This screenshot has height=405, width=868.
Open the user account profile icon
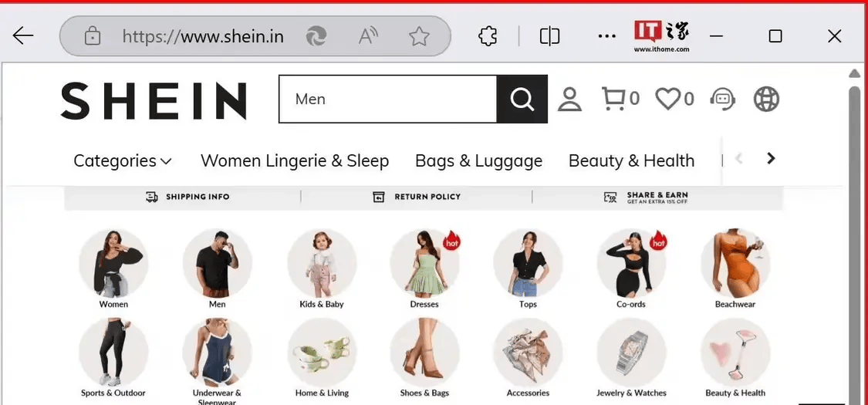pyautogui.click(x=569, y=99)
